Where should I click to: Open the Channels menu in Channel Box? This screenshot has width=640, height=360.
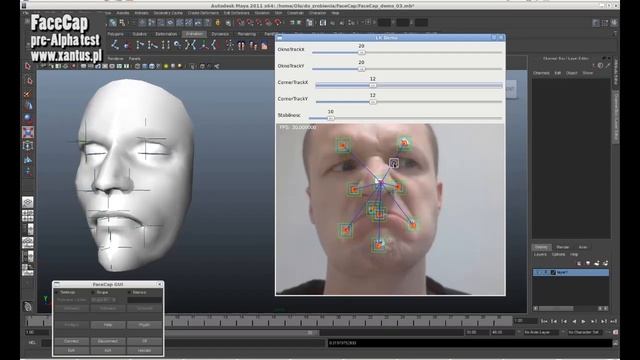[x=541, y=73]
